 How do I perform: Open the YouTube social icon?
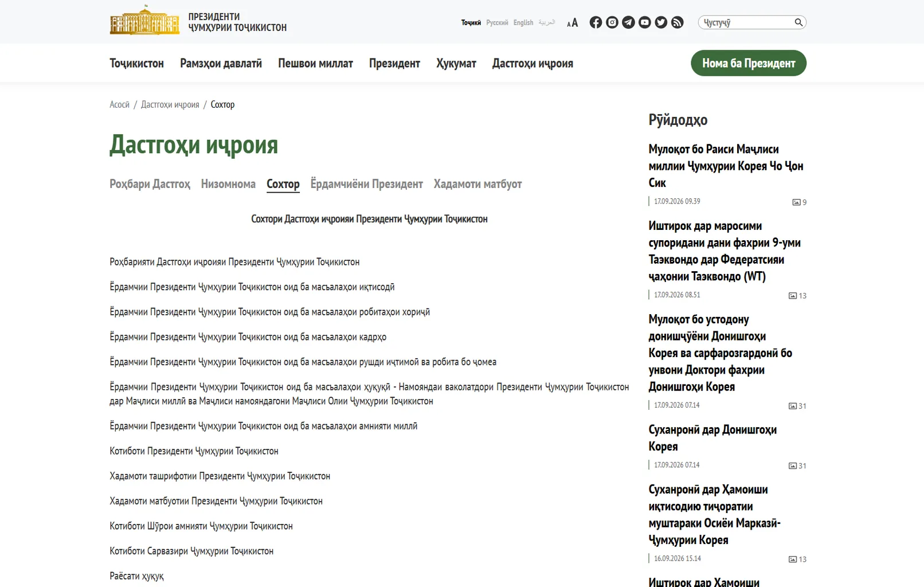point(645,22)
